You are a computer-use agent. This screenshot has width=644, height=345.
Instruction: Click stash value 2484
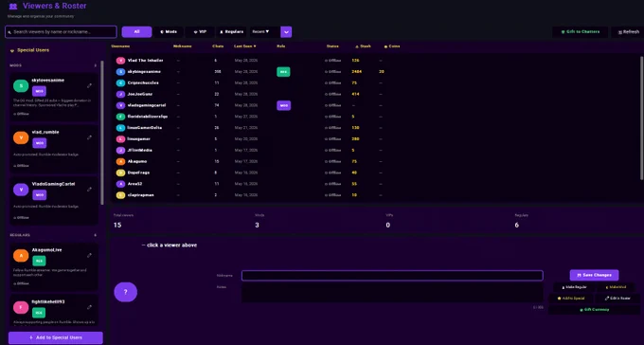[356, 71]
